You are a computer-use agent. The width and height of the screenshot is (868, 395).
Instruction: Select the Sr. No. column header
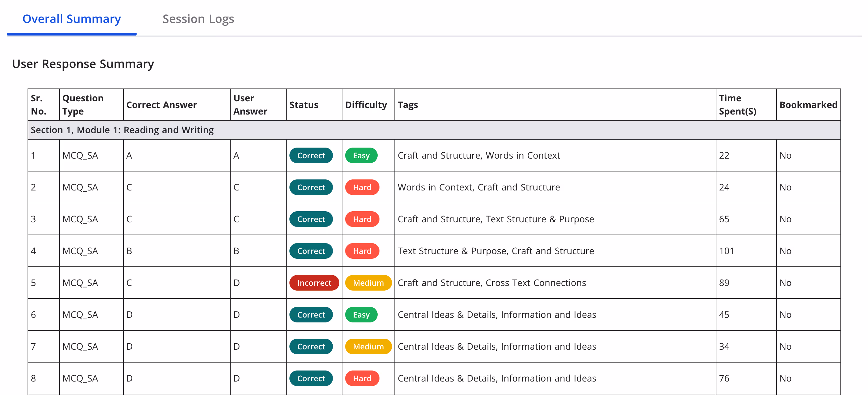pyautogui.click(x=43, y=105)
